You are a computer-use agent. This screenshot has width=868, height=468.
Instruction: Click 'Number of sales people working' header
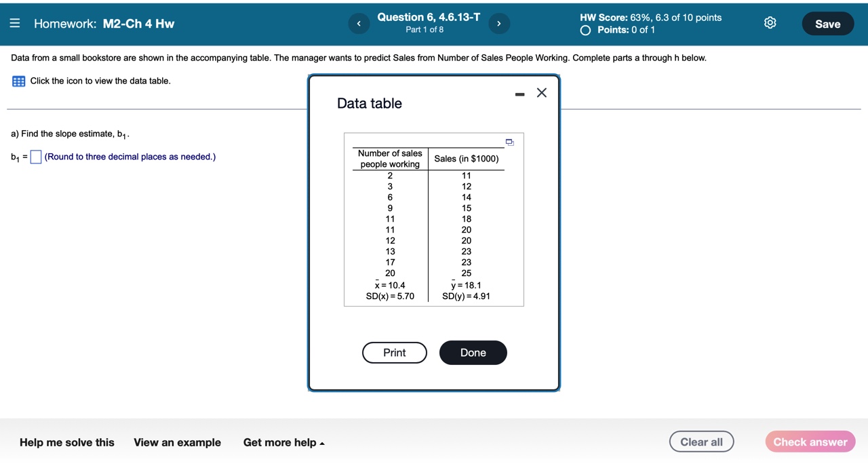390,159
